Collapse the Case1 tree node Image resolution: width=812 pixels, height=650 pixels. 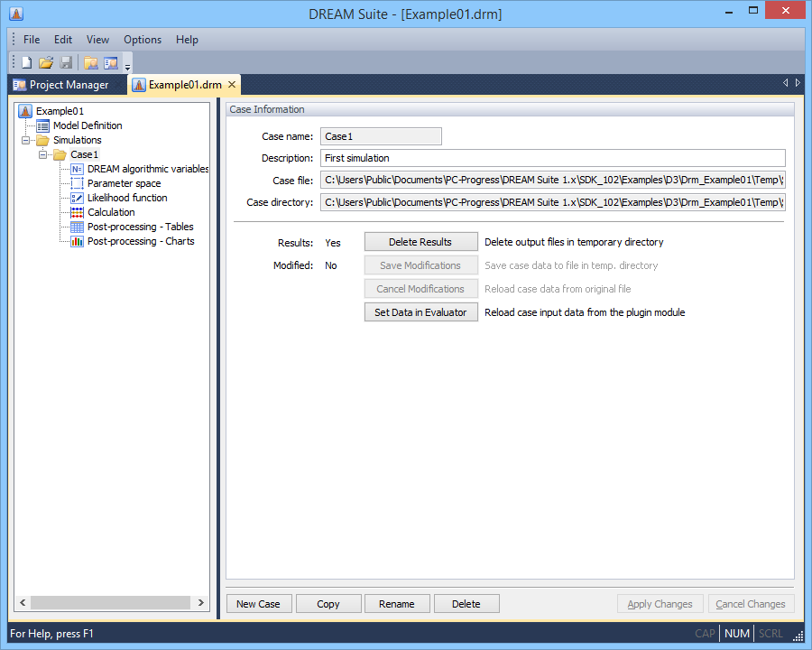[42, 154]
